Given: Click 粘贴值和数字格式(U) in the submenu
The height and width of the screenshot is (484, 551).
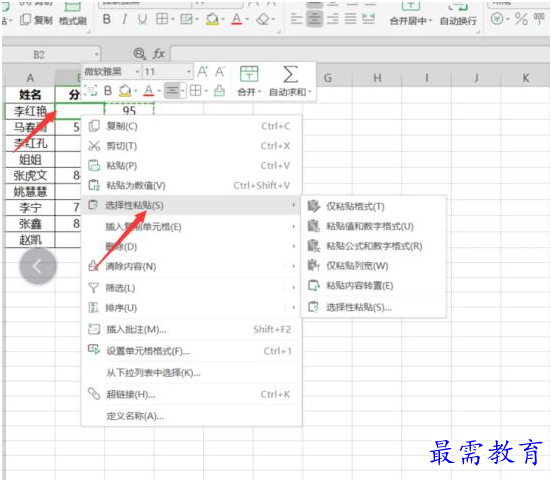Looking at the screenshot, I should 374,226.
